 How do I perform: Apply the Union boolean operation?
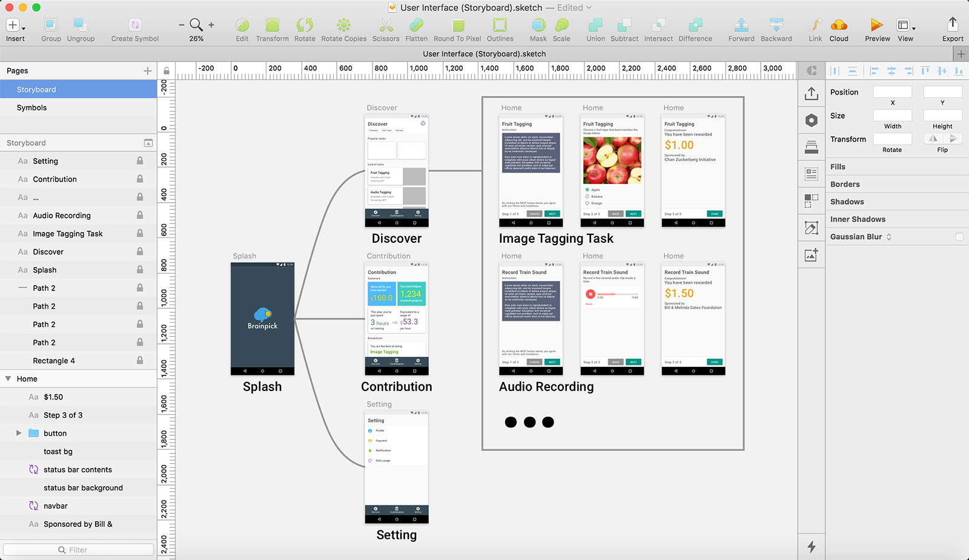tap(595, 25)
